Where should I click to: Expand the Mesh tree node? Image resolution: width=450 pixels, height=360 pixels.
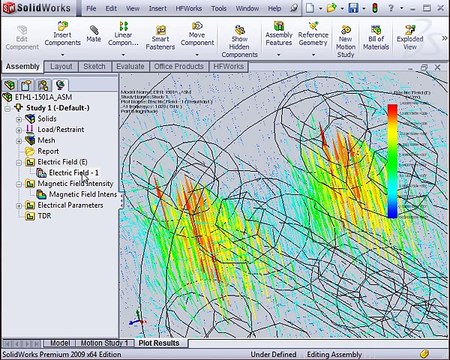[x=19, y=141]
